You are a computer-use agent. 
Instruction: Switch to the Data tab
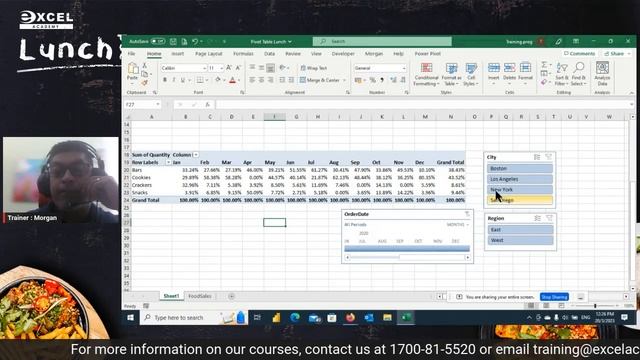[x=269, y=53]
